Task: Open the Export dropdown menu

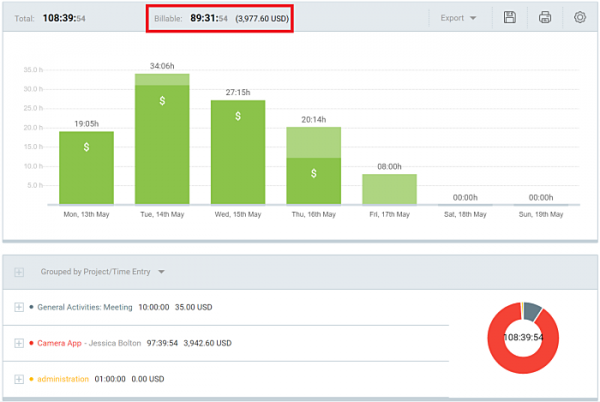Action: [459, 17]
